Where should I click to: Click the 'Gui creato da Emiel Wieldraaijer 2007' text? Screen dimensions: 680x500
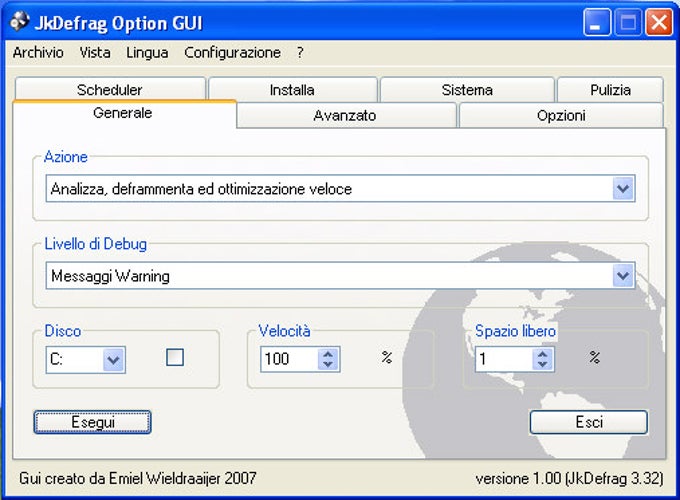coord(137,478)
